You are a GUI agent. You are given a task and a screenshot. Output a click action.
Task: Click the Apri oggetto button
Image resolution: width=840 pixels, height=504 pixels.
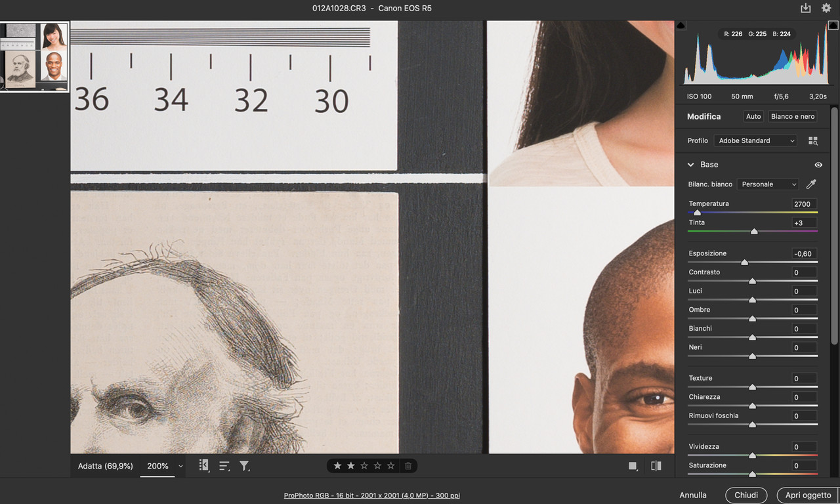pos(808,495)
